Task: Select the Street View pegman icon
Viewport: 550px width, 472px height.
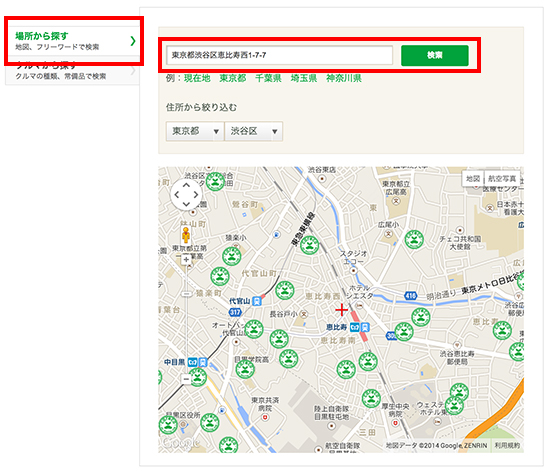Action: click(x=186, y=235)
